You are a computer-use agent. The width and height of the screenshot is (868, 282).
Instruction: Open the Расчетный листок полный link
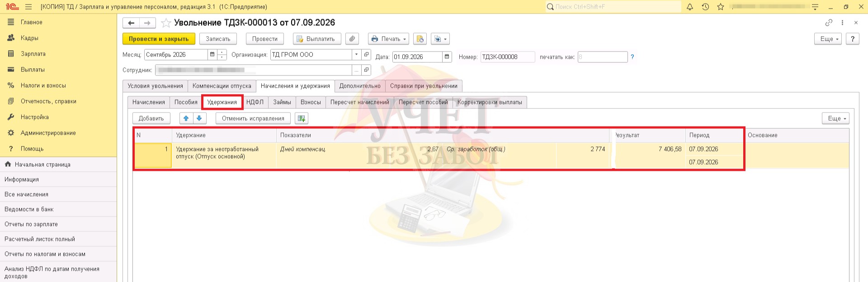tap(40, 239)
